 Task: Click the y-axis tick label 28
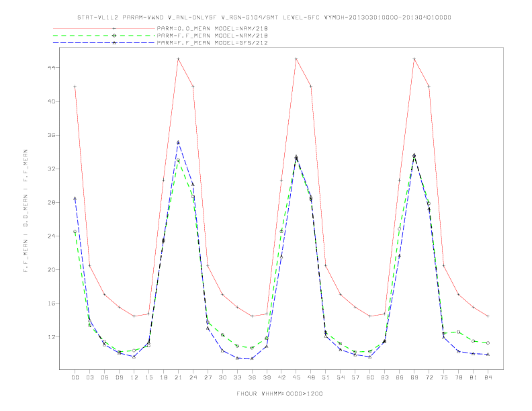point(51,202)
